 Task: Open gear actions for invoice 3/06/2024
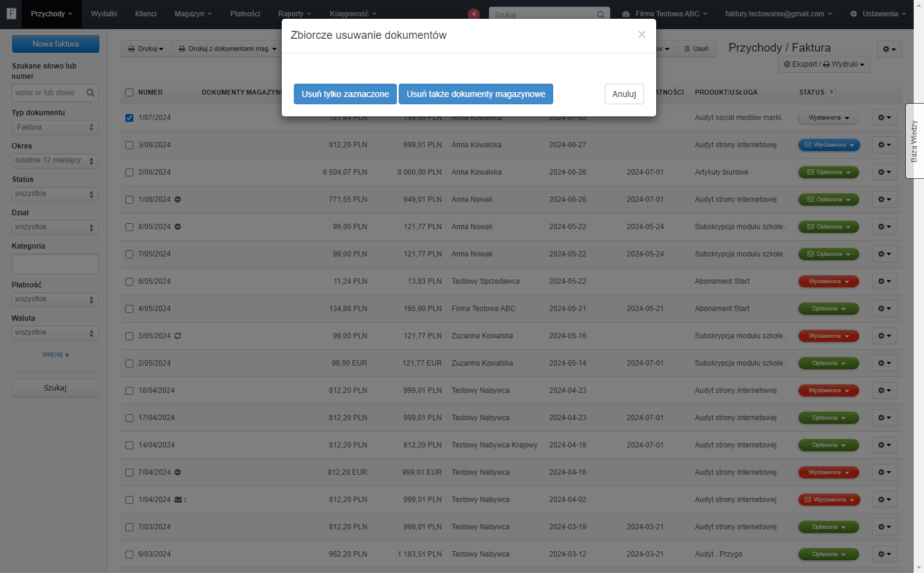[x=885, y=145]
